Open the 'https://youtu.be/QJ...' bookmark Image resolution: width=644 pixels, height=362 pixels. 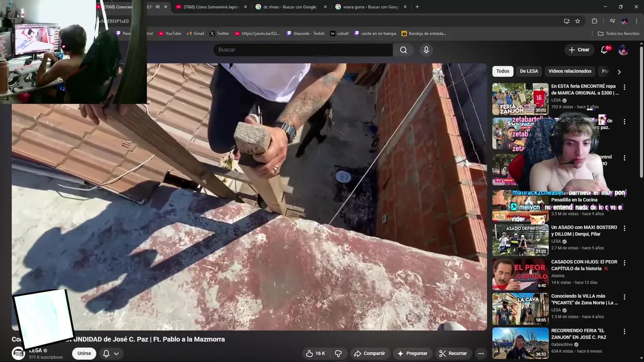(x=257, y=34)
